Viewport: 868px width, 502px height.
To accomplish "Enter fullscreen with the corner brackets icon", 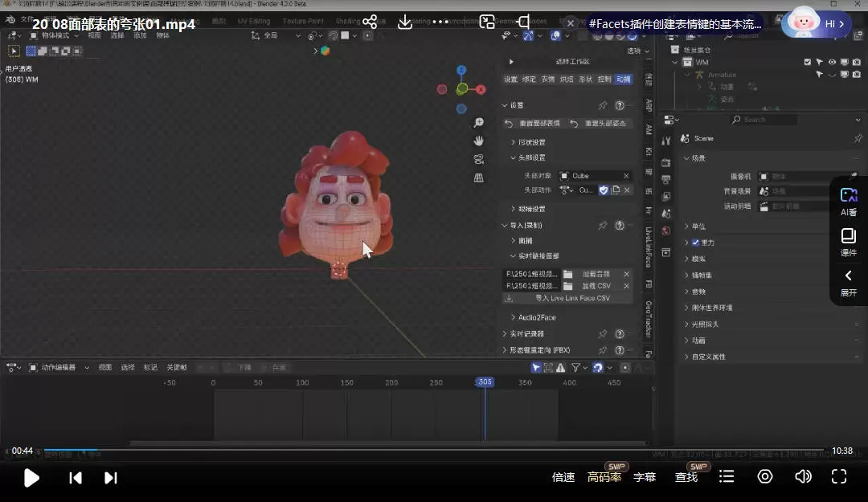I will coord(839,476).
